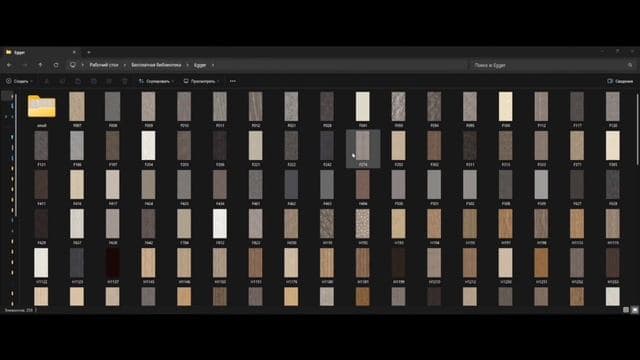Click the Egger breadcrumb segment
The width and height of the screenshot is (640, 360).
tap(200, 65)
